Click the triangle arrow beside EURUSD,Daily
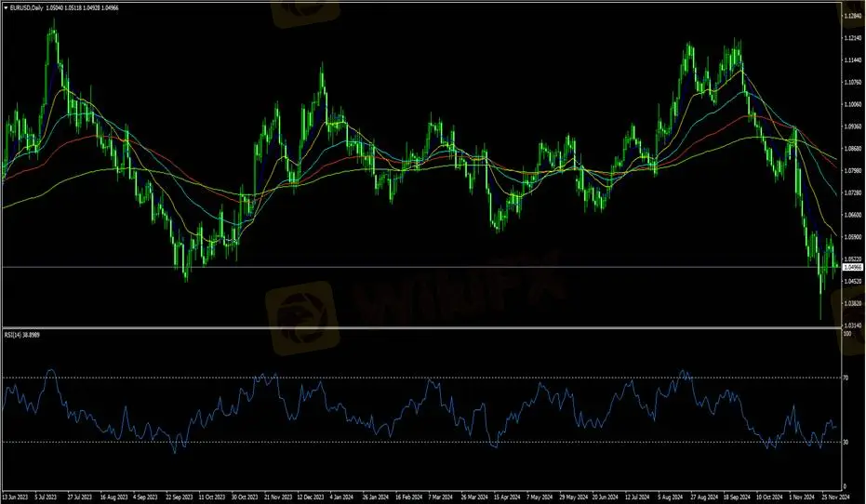Viewport: 866px width, 504px height. [x=6, y=8]
